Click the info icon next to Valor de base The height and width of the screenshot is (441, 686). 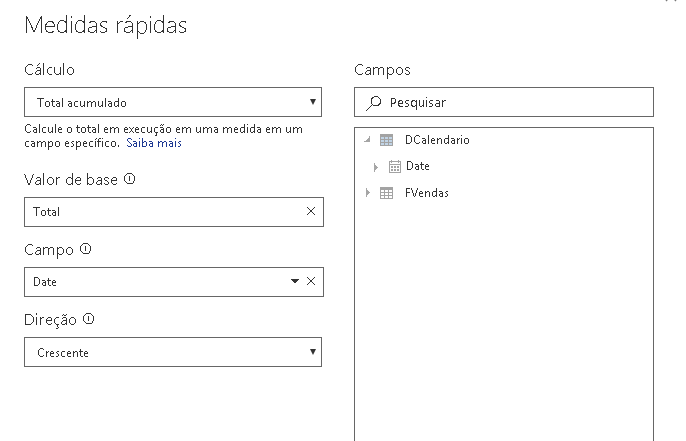coord(130,178)
